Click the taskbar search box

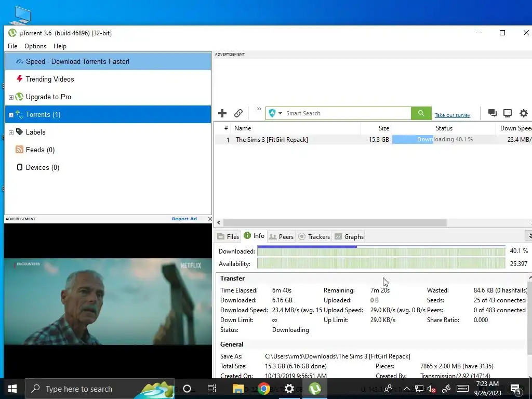click(x=99, y=389)
